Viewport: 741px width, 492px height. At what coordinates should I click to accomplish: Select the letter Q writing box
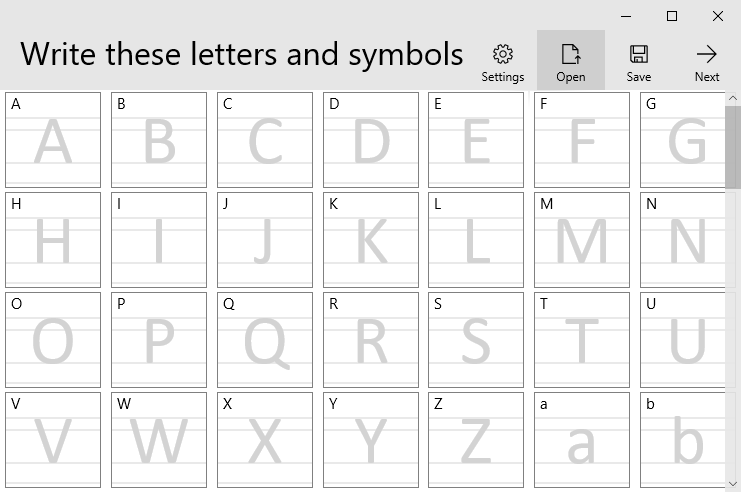pos(265,340)
